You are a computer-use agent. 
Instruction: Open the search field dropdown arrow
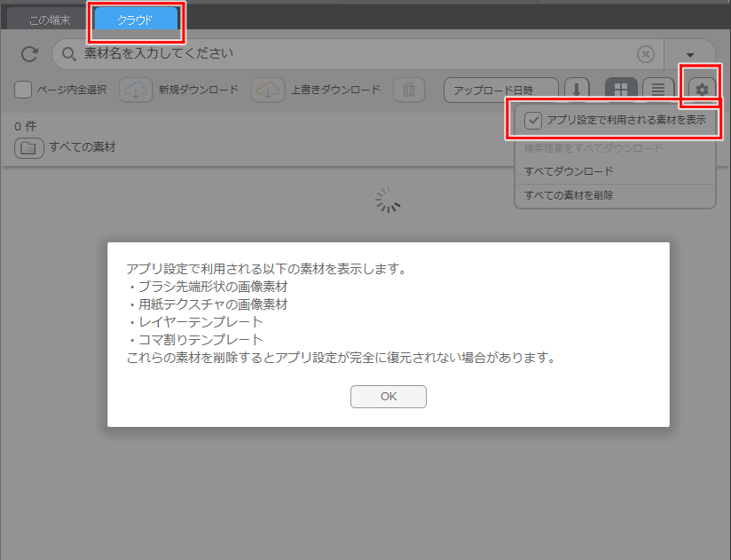point(690,54)
